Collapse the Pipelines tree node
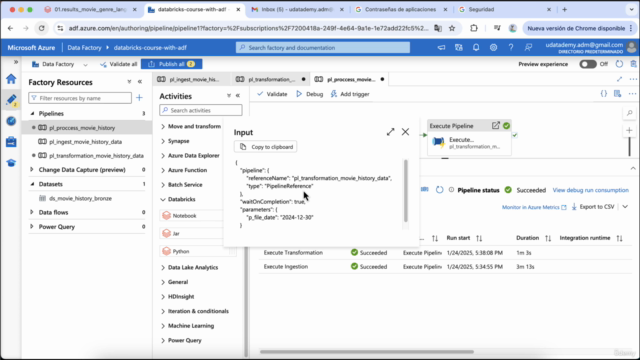This screenshot has width=640, height=360. [x=32, y=113]
